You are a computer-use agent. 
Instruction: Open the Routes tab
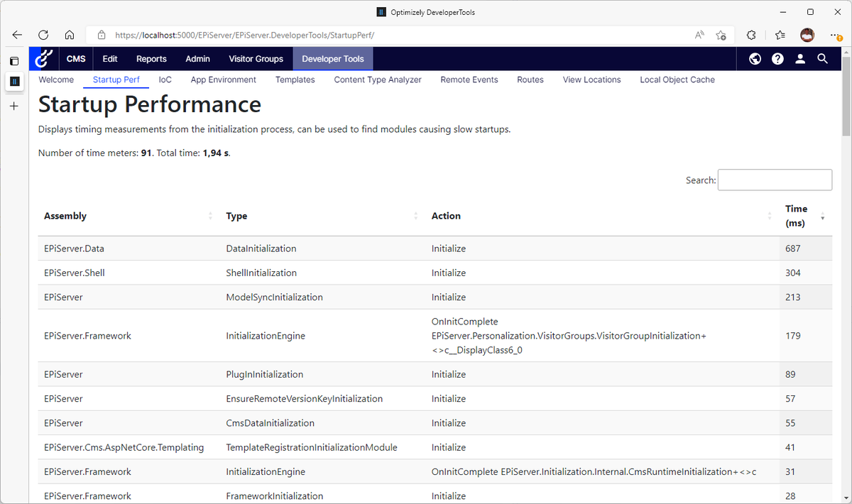pos(530,80)
